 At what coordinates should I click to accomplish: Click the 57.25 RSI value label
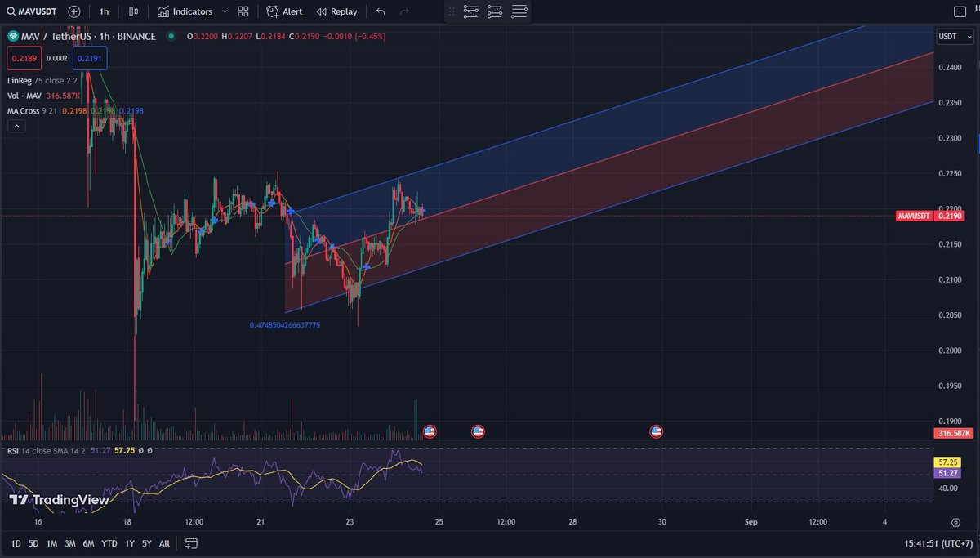(947, 462)
